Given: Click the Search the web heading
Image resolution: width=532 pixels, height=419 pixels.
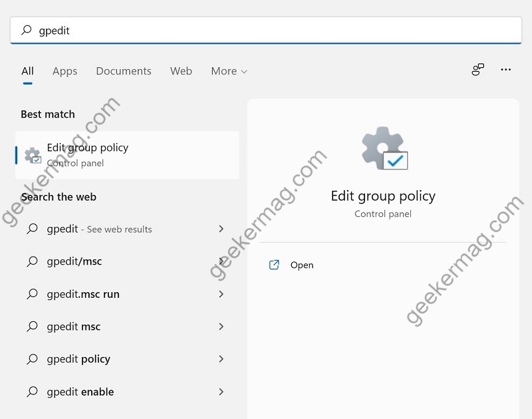Looking at the screenshot, I should tap(59, 197).
